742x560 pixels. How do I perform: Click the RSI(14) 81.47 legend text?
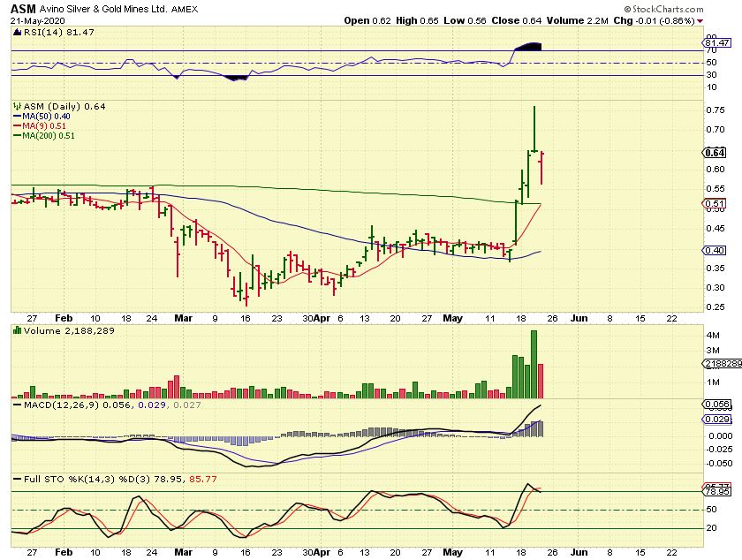pyautogui.click(x=58, y=32)
